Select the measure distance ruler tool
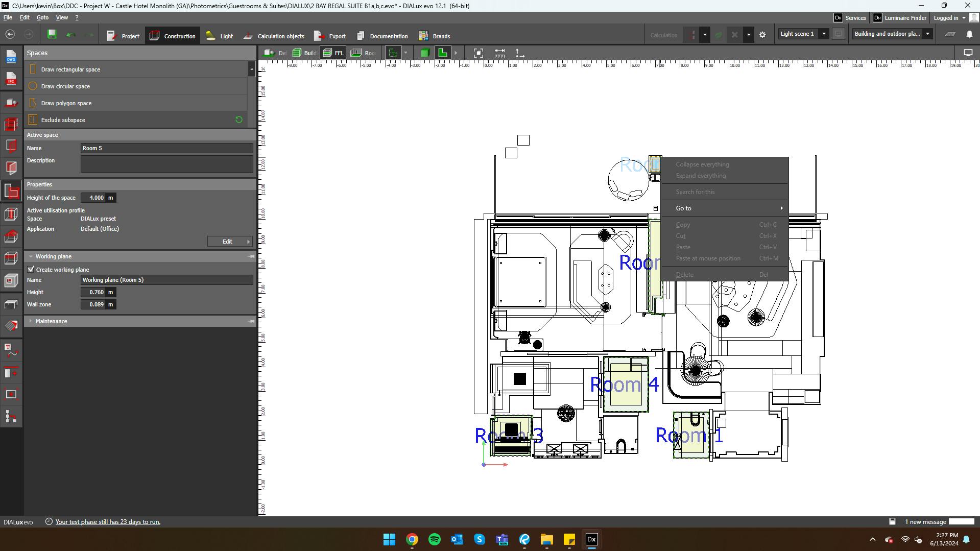 click(499, 53)
